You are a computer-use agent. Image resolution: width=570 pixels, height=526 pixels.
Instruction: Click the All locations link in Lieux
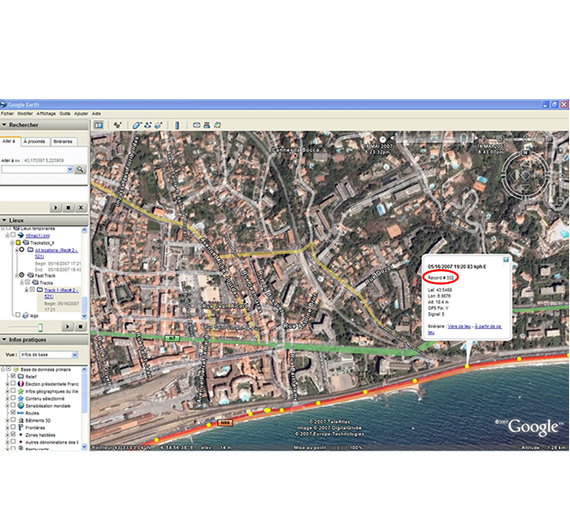(x=56, y=253)
